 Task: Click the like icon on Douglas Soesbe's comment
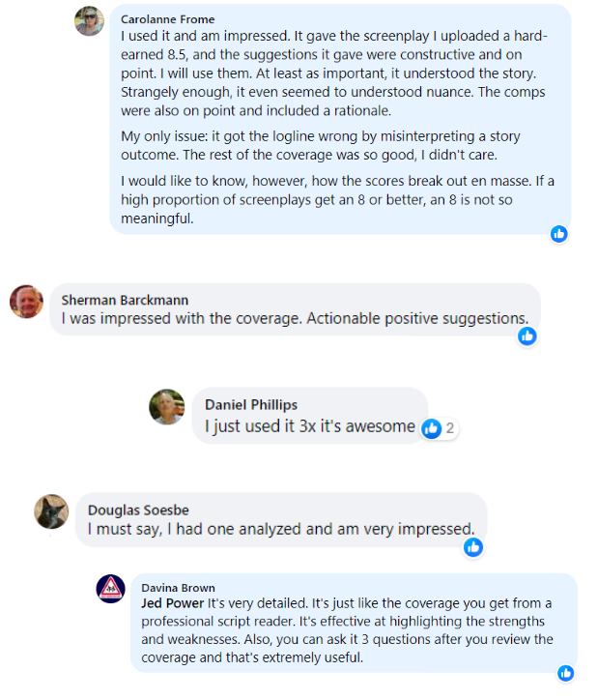tap(472, 547)
